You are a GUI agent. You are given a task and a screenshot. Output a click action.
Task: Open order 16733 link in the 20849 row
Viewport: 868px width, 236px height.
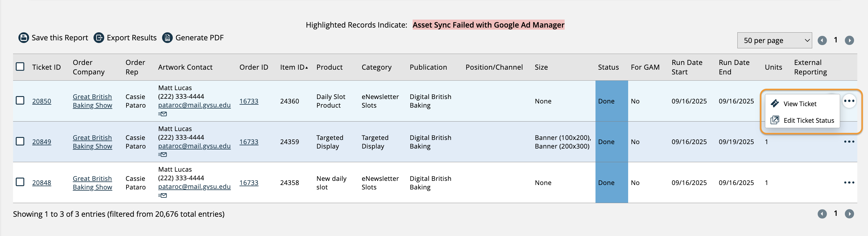pyautogui.click(x=249, y=142)
